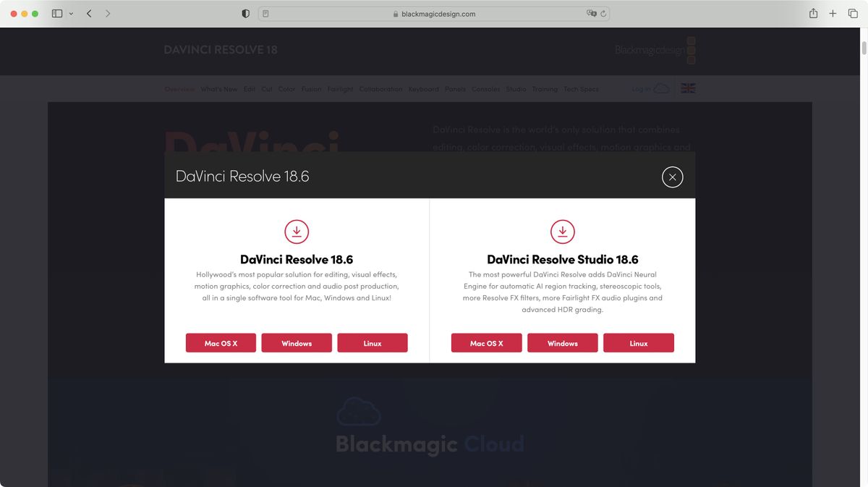Viewport: 868px width, 487px height.
Task: Click the privacy shield icon in the toolbar
Action: click(244, 12)
